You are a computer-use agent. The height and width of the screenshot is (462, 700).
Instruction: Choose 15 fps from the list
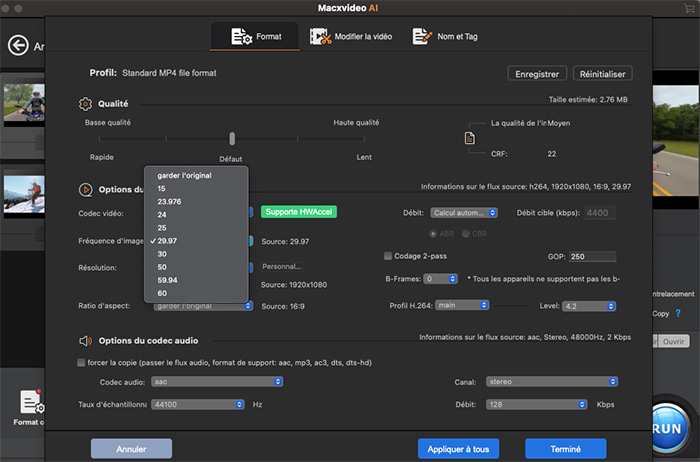(196, 188)
